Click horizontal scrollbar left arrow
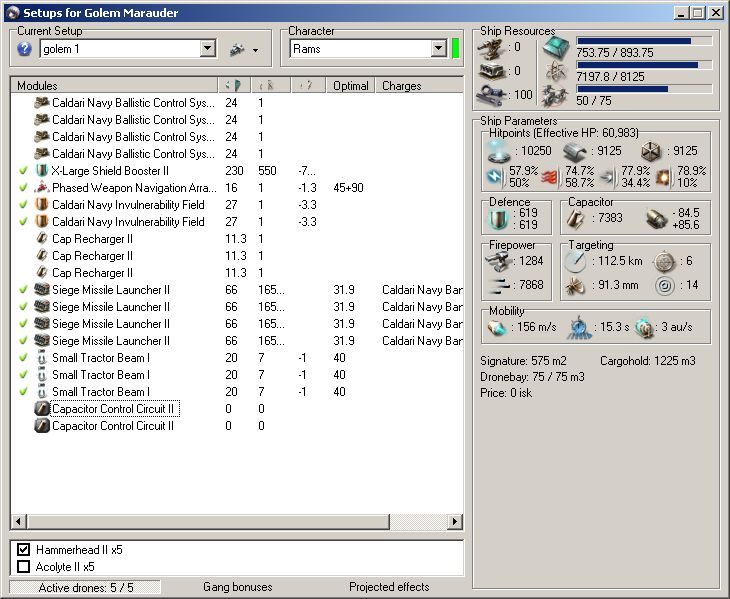Viewport: 730px width, 599px height. coord(19,521)
